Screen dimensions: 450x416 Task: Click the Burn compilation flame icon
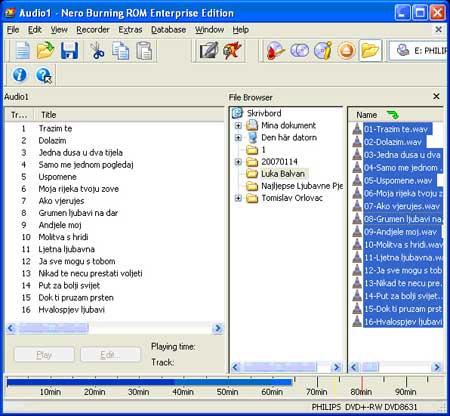pyautogui.click(x=232, y=51)
